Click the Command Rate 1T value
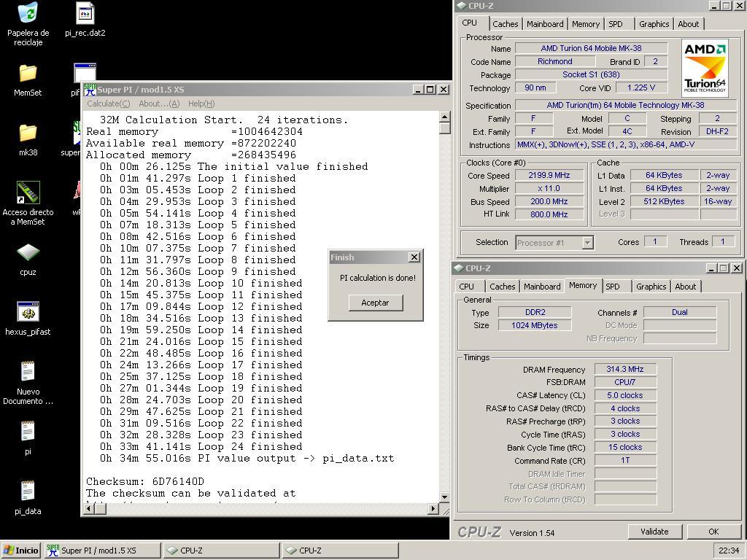747x560 pixels. (625, 461)
